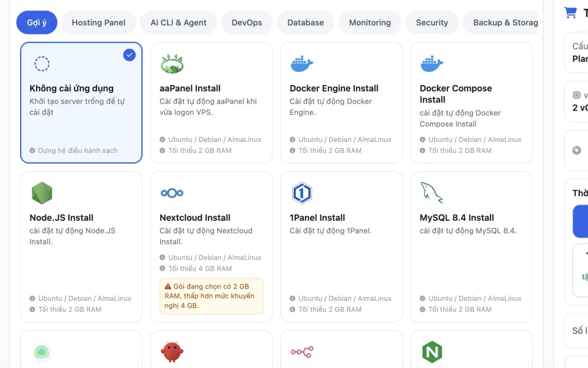Pick MySQL 8.4 Install title
Viewport: 588px width, 368px height.
pyautogui.click(x=457, y=218)
